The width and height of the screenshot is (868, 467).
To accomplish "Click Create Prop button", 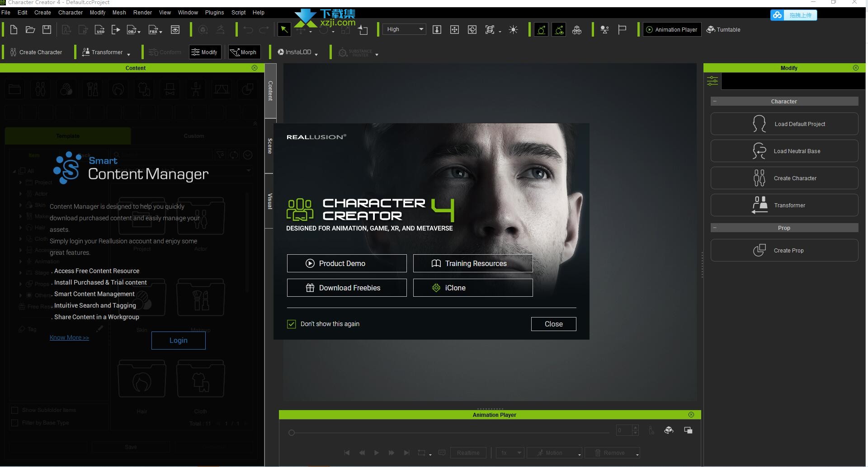I will click(784, 250).
